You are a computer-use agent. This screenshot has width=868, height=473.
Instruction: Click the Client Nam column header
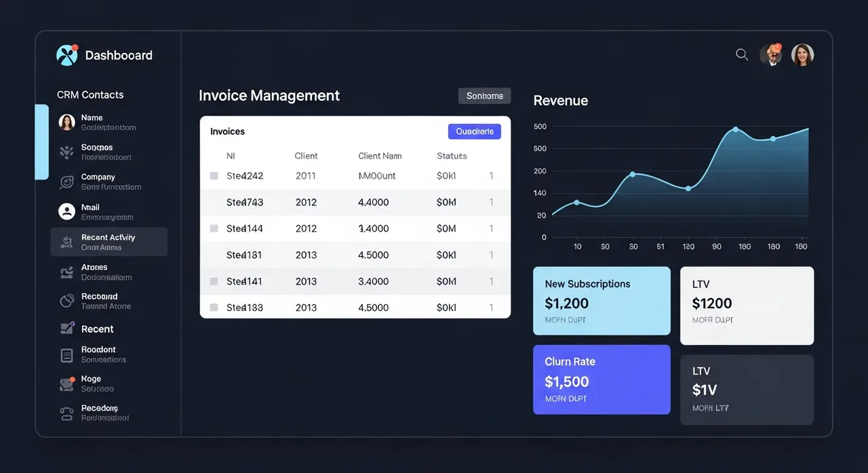coord(380,156)
